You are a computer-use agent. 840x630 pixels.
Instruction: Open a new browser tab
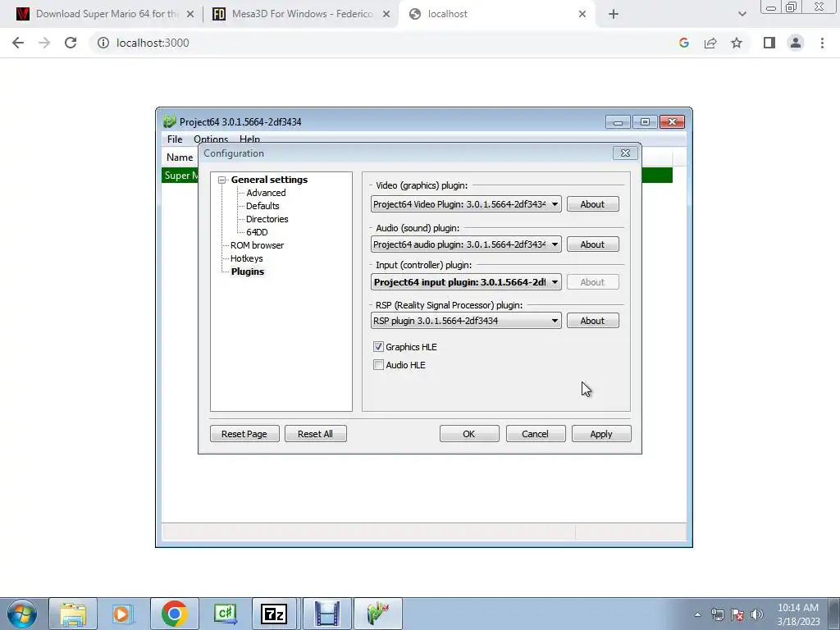[x=614, y=14]
